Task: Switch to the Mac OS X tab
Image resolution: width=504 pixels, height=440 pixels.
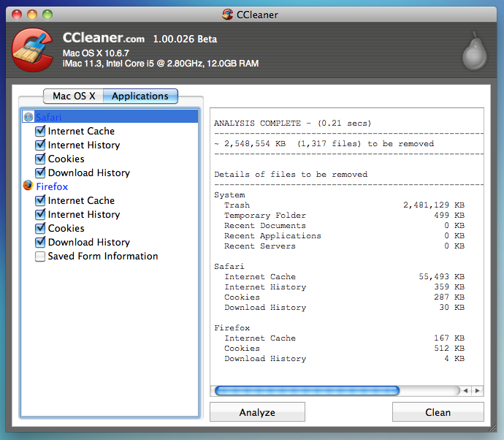Action: [74, 96]
